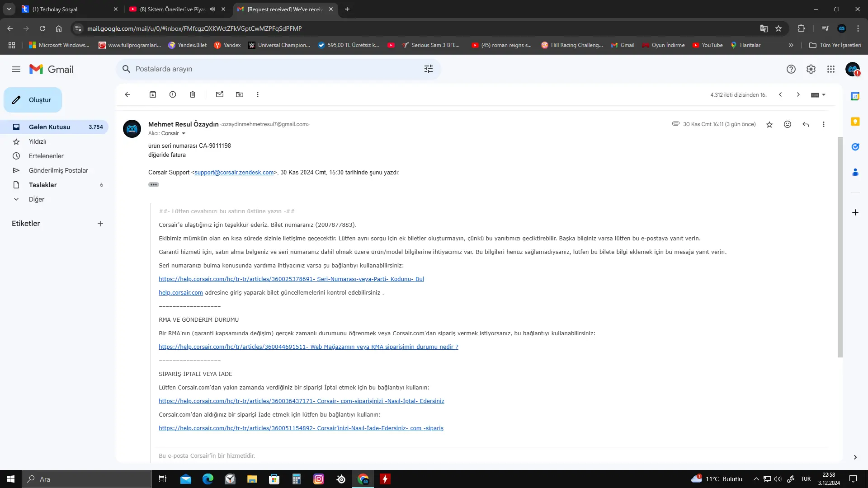Show more bookmarks chevron

[x=791, y=45]
